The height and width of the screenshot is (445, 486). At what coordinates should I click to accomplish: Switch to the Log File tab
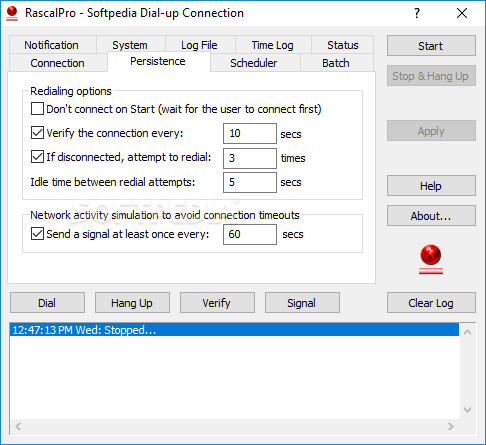199,45
